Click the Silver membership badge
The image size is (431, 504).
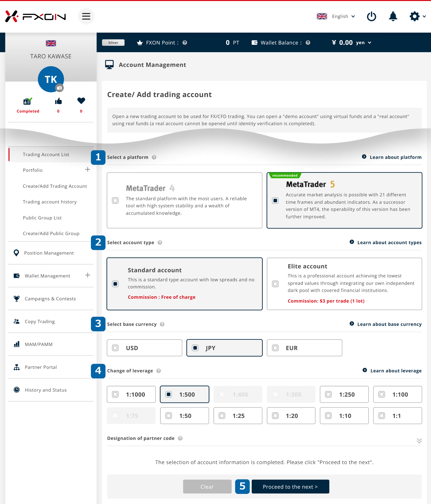pyautogui.click(x=113, y=43)
